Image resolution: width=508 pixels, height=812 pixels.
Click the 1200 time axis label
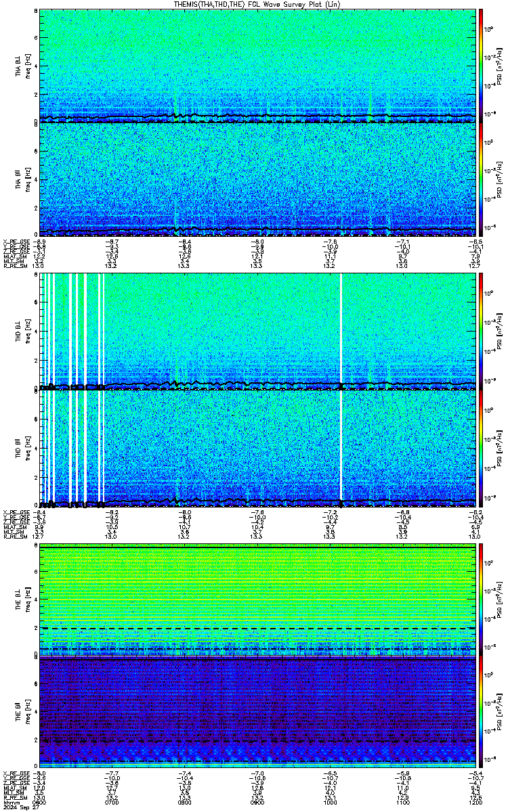click(x=476, y=803)
